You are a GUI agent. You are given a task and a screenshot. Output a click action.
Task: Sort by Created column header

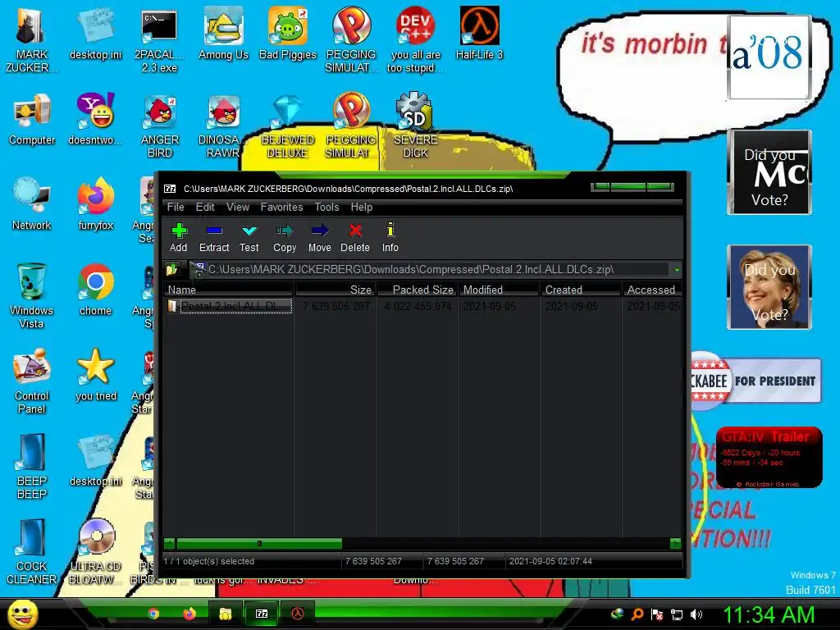tap(581, 290)
